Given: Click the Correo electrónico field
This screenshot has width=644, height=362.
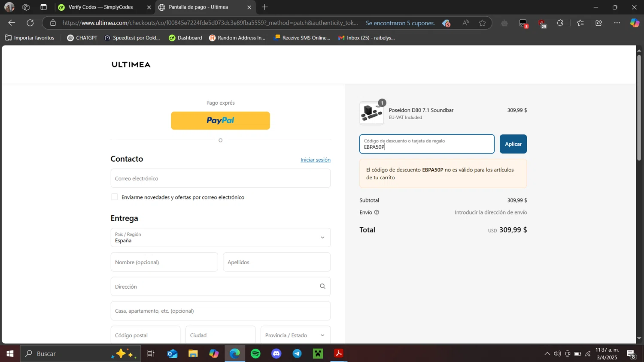Looking at the screenshot, I should pyautogui.click(x=221, y=178).
